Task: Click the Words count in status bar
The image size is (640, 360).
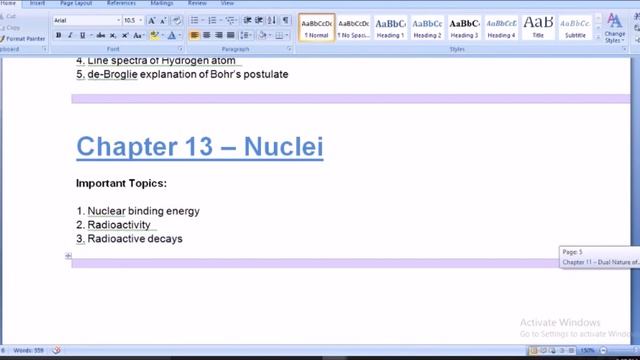Action: click(x=28, y=350)
